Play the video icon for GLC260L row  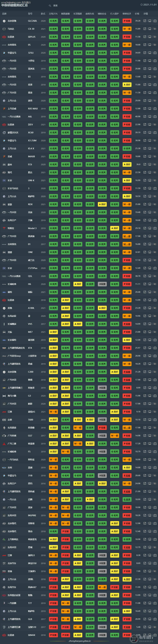point(155,21)
